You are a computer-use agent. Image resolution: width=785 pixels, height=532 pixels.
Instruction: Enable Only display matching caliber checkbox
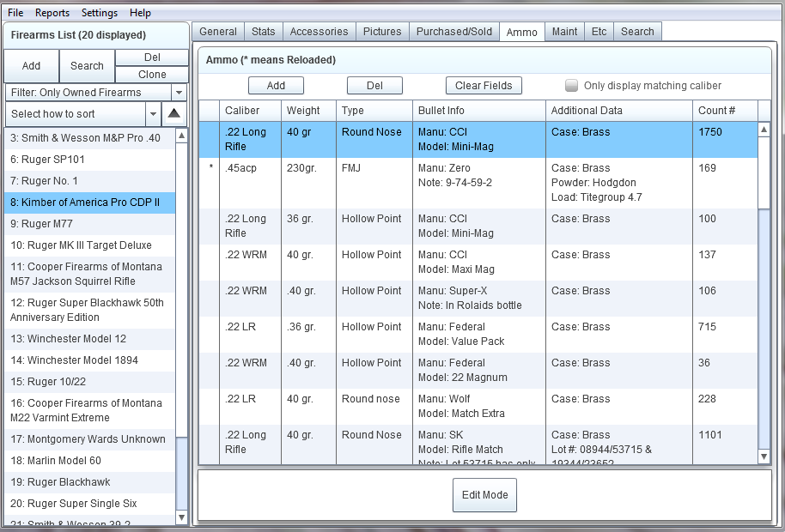click(571, 86)
